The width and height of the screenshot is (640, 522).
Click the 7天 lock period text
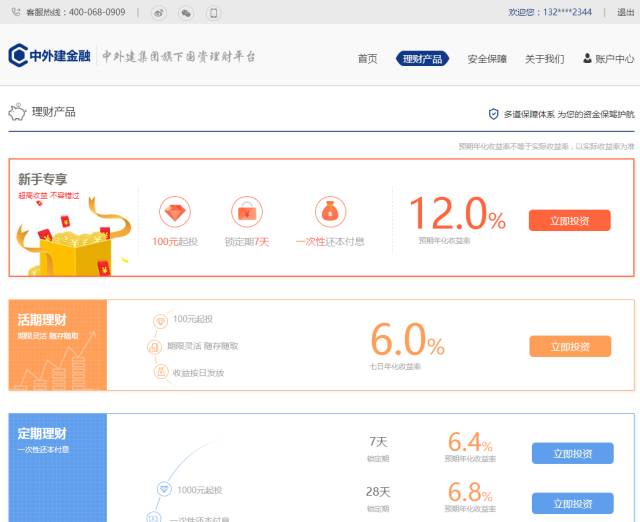tap(378, 442)
